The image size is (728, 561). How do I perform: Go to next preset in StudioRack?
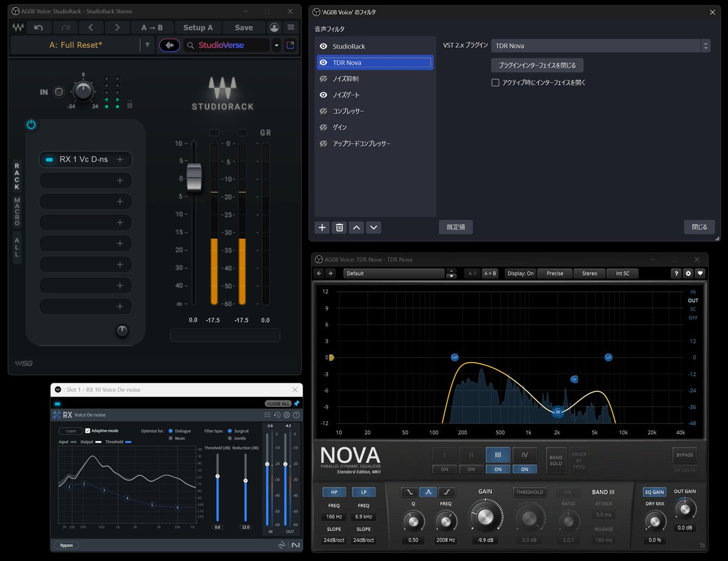pyautogui.click(x=116, y=27)
